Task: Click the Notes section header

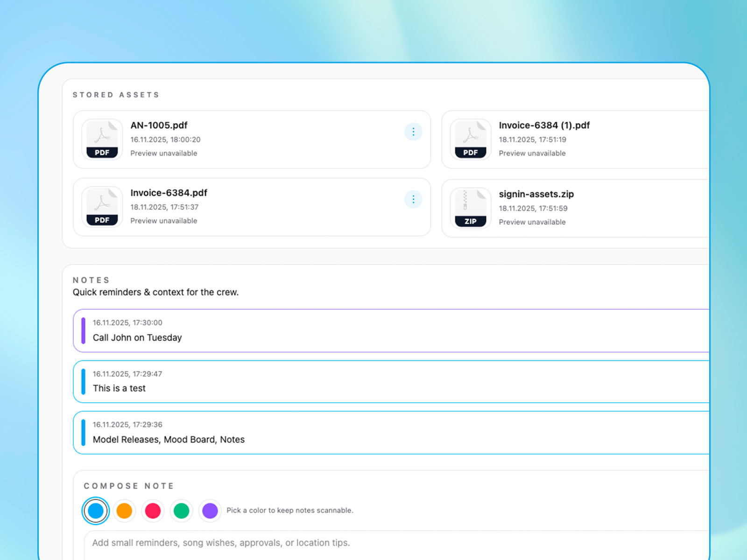Action: click(x=91, y=280)
